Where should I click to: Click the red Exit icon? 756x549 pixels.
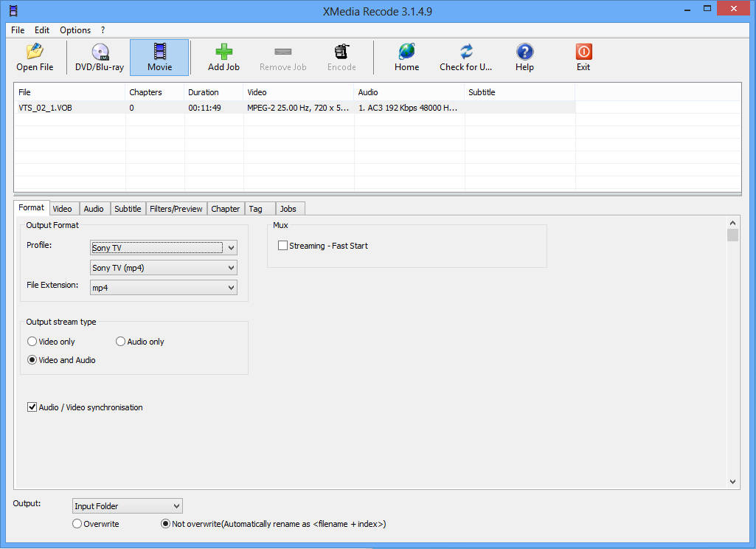[583, 52]
